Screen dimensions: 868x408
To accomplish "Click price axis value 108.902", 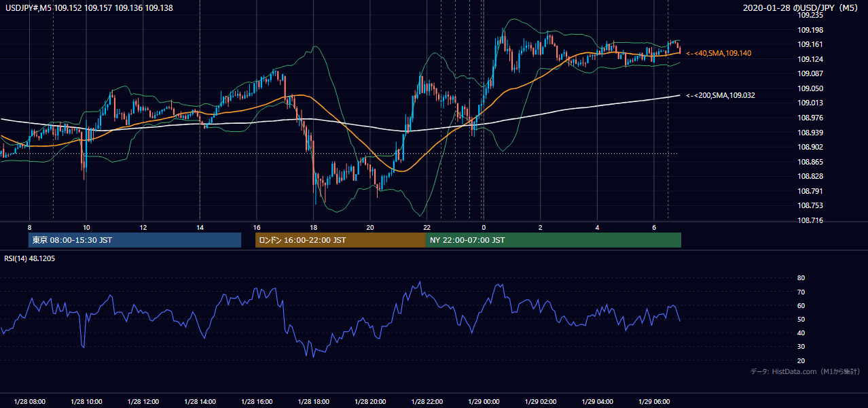I will tap(810, 147).
